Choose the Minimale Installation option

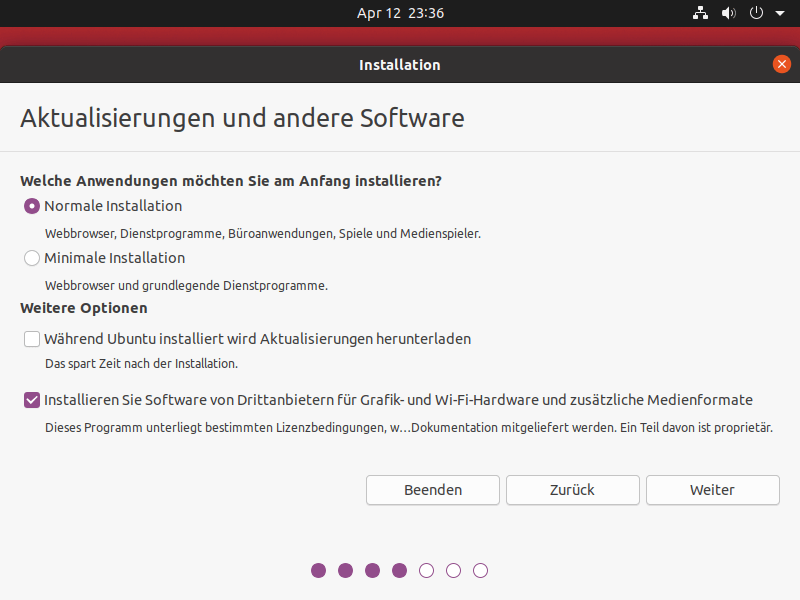click(x=32, y=259)
